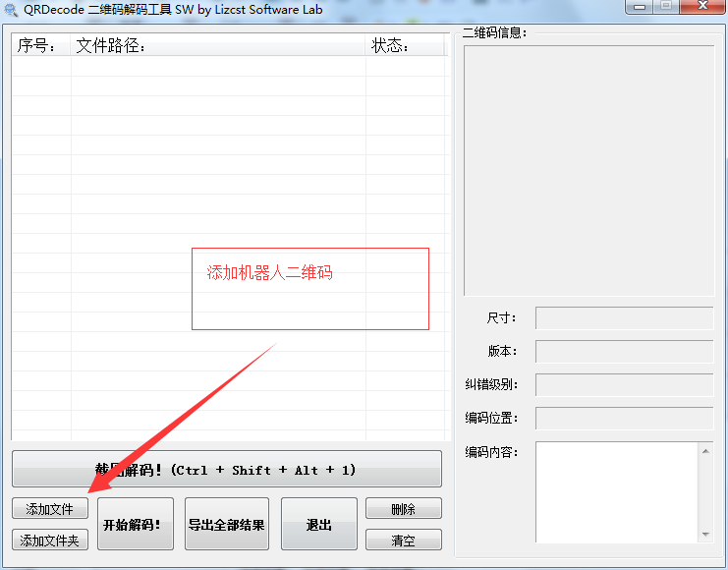The width and height of the screenshot is (728, 570).
Task: Click the 二维码信息 preview area
Action: point(588,170)
